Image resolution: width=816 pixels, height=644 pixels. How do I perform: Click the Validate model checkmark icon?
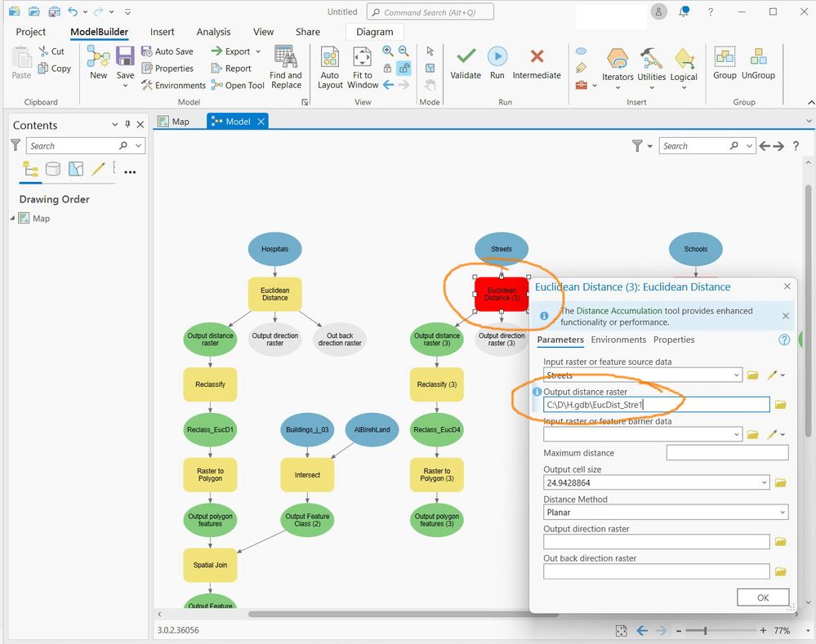(x=466, y=57)
